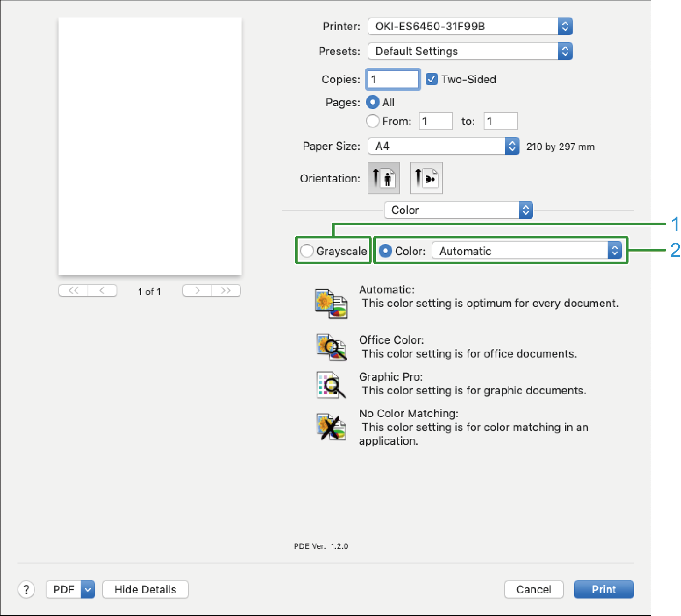Click the Hide Details button
Screen dimensions: 681x616
point(145,590)
